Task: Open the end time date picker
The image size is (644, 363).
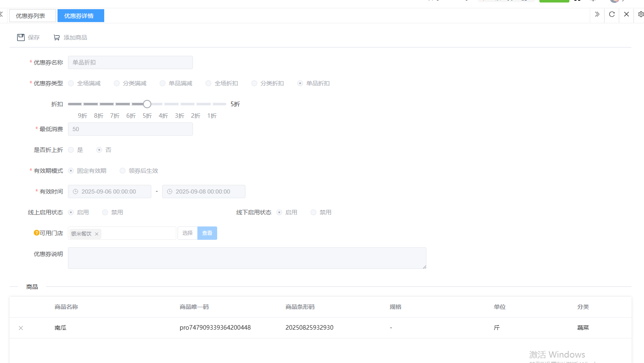Action: pyautogui.click(x=203, y=191)
